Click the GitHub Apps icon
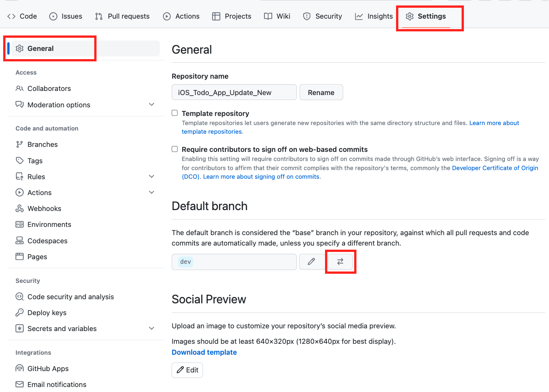Viewport: 549px width, 392px height. [20, 369]
